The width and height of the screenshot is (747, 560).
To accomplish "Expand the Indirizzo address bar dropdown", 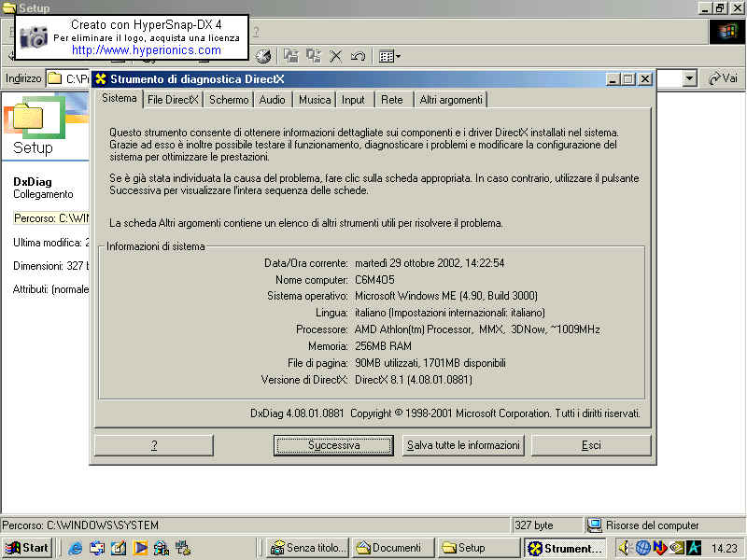I will click(689, 78).
